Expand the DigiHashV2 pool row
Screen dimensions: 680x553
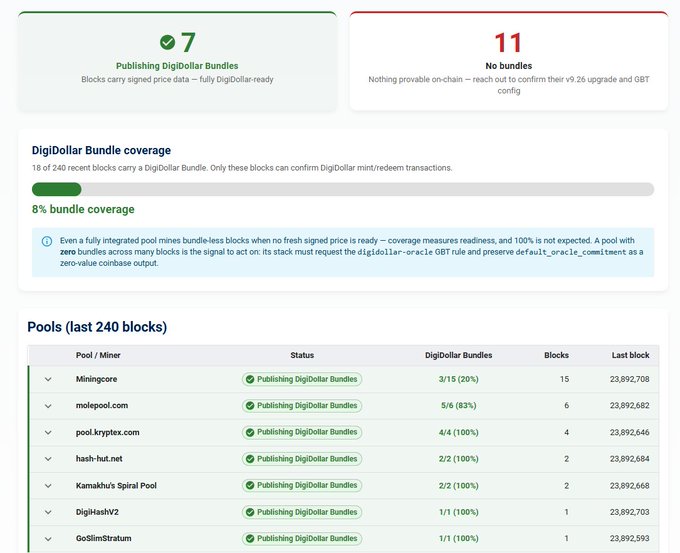coord(48,512)
